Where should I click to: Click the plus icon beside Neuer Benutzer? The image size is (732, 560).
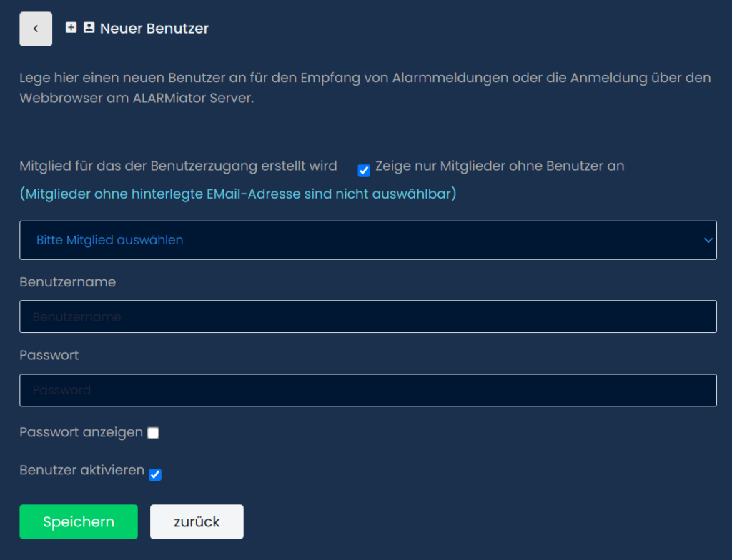pyautogui.click(x=71, y=28)
